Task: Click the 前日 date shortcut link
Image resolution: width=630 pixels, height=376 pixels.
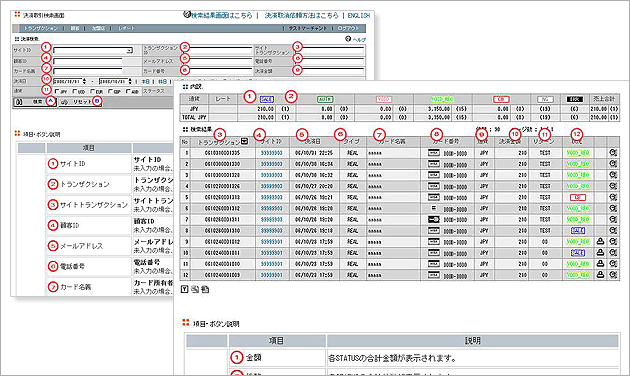Action: click(x=162, y=82)
